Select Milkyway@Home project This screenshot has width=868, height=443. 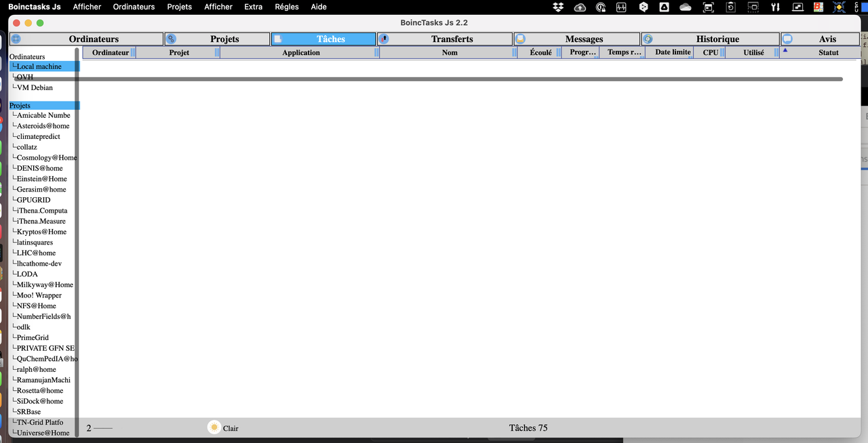[x=45, y=284]
